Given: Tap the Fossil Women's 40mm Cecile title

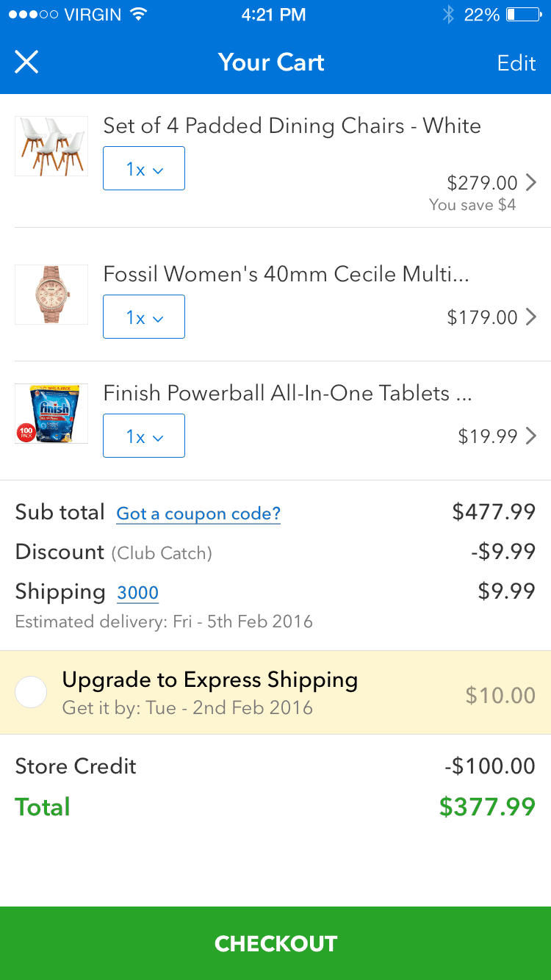Looking at the screenshot, I should pyautogui.click(x=286, y=274).
